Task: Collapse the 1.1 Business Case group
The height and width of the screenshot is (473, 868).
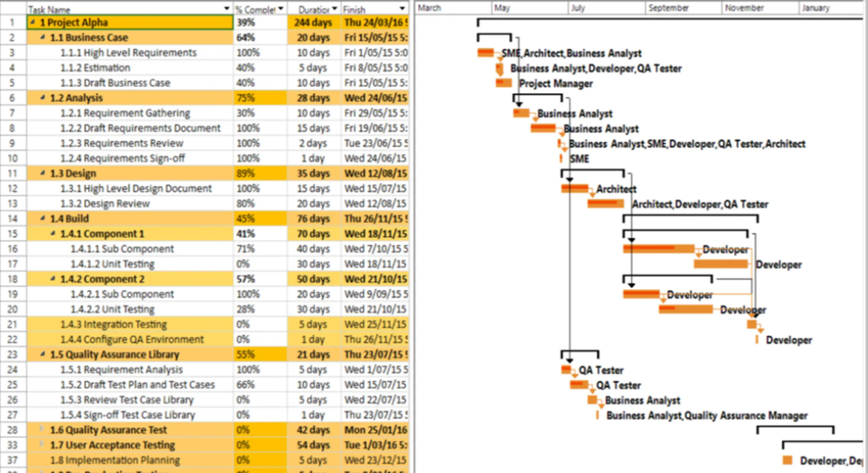Action: [x=43, y=38]
